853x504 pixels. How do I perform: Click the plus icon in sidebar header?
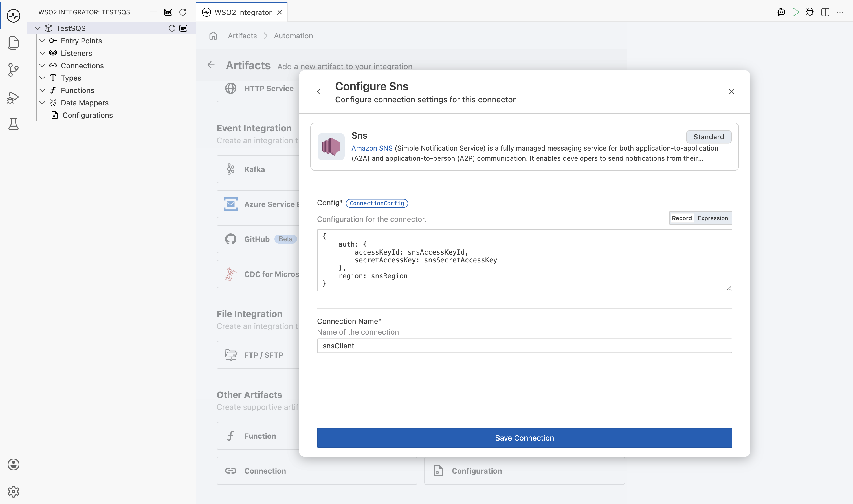153,12
